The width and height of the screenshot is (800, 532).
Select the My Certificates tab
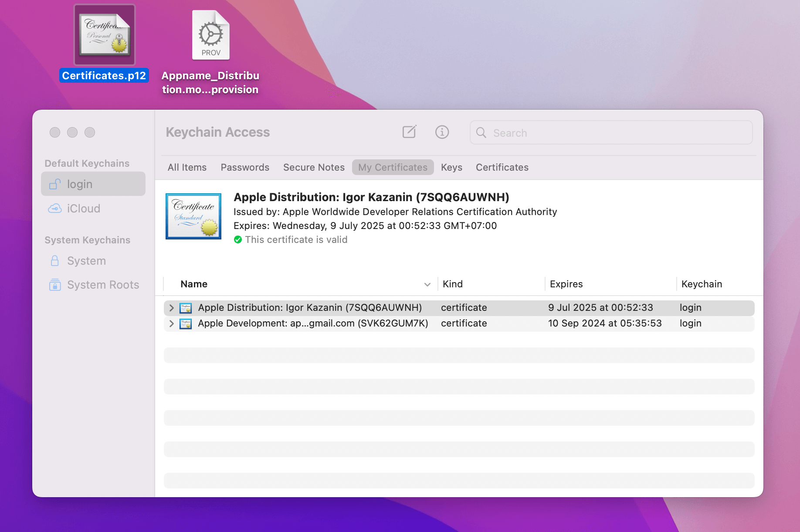393,167
